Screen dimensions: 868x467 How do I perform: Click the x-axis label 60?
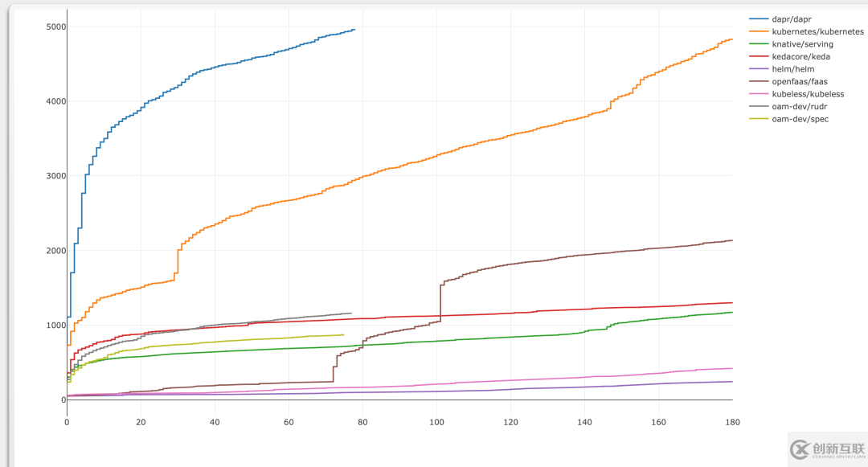[289, 422]
